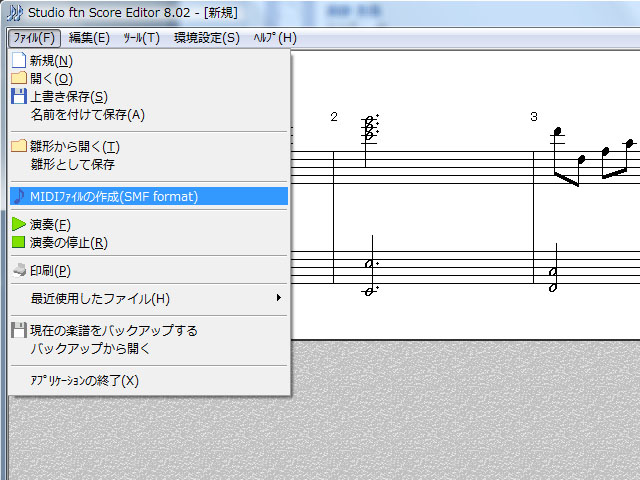640x480 pixels.
Task: Choose 演奏(F) to start playback
Action: (149, 224)
